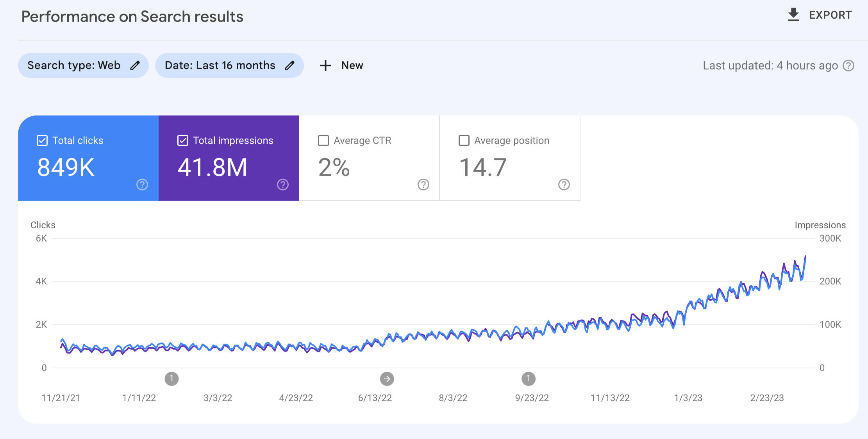This screenshot has height=439, width=868.
Task: Uncheck the Total clicks checkbox
Action: [42, 140]
